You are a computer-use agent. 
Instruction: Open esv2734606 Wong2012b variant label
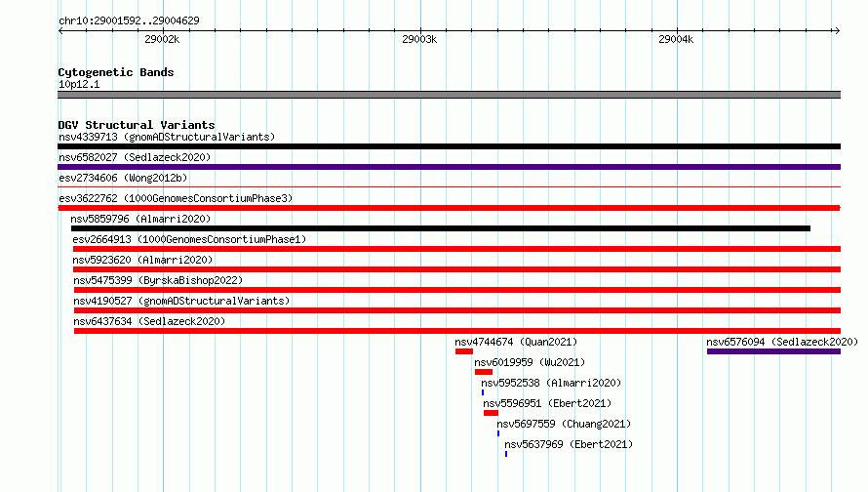123,178
